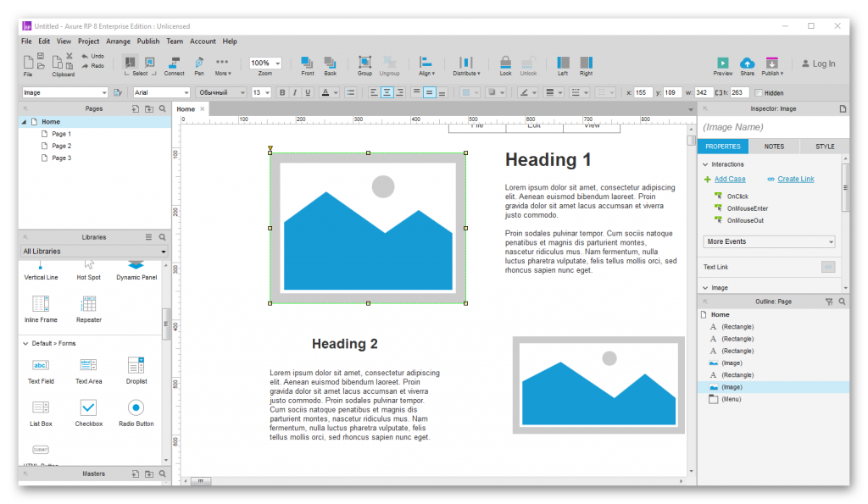
Task: Open the All Libraries dropdown
Action: click(94, 252)
